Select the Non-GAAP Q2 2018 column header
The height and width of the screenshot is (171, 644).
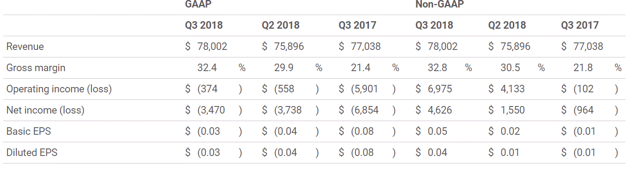point(507,25)
